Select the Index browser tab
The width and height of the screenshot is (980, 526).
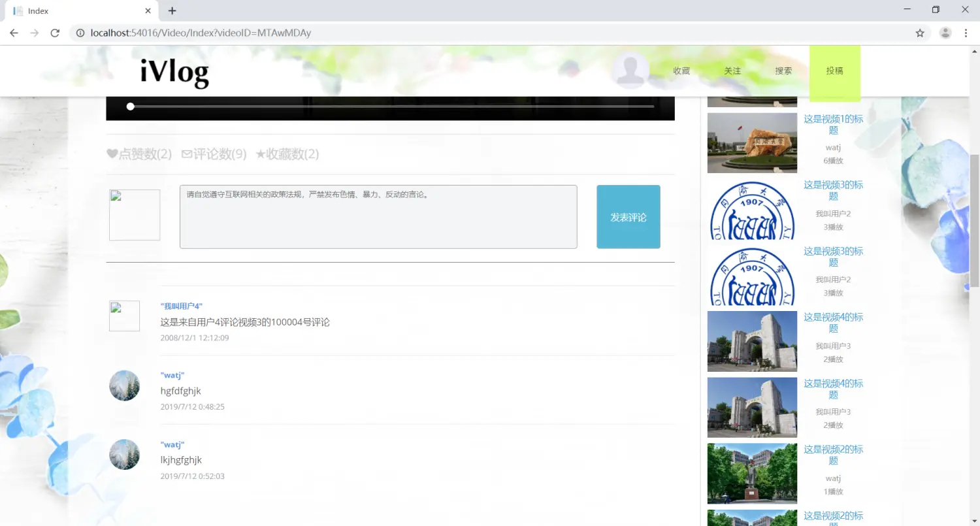click(82, 11)
